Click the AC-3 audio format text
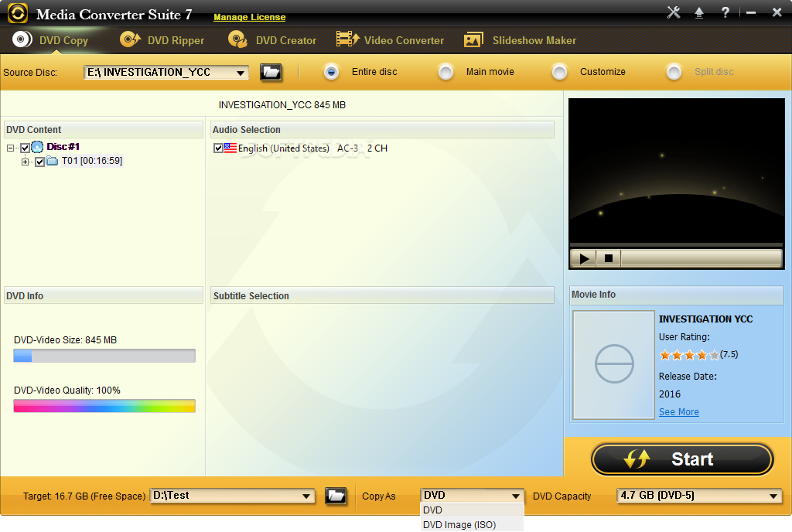 click(x=347, y=148)
